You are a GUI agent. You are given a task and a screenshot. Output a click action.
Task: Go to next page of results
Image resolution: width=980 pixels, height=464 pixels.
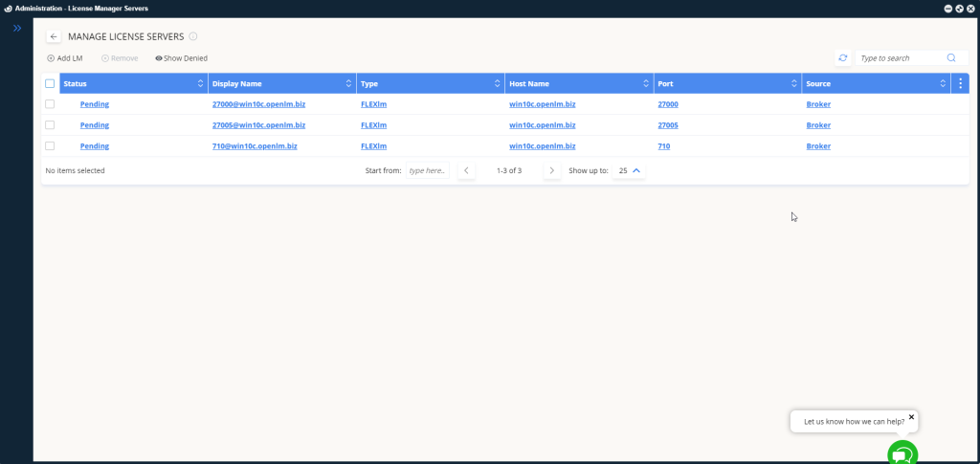(x=551, y=170)
